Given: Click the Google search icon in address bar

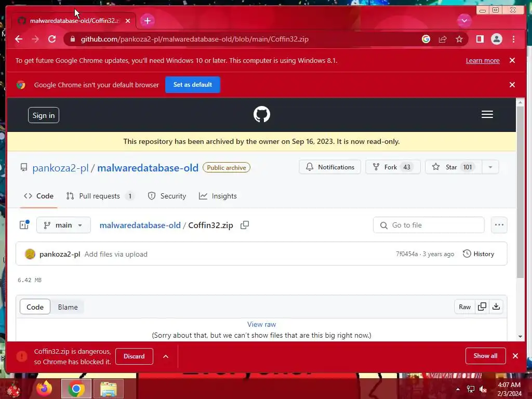Looking at the screenshot, I should 426,39.
